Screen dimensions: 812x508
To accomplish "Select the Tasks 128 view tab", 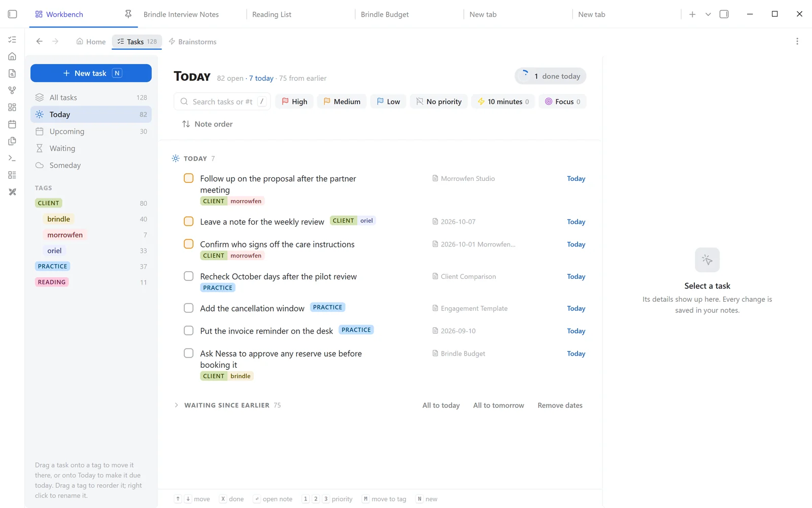I will coord(137,42).
